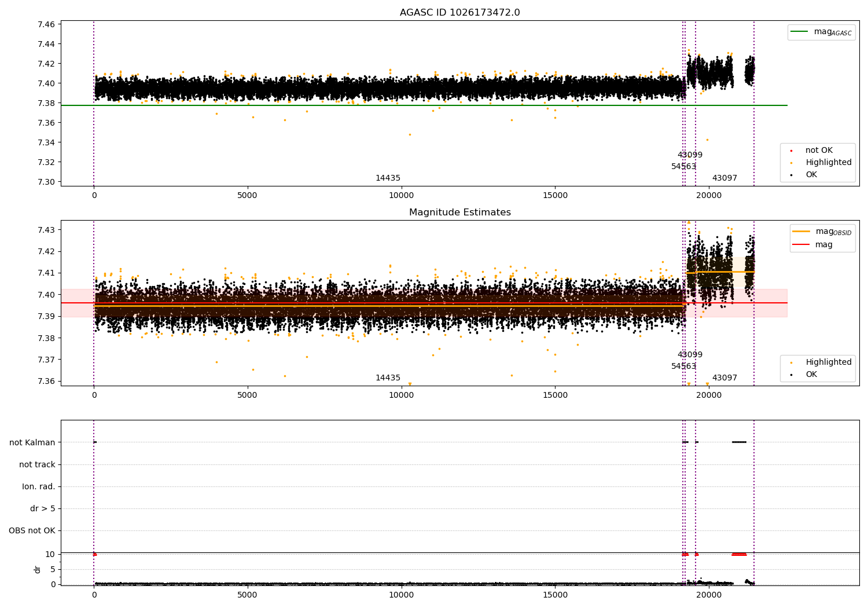
Task: Click the 'AGASC ID 1026173472.0' title
Action: tap(460, 13)
